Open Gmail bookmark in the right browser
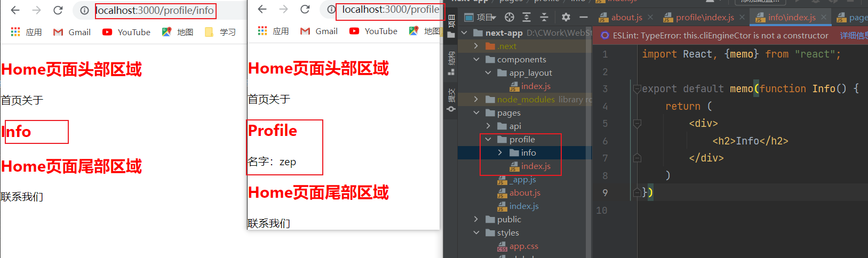 tap(319, 31)
